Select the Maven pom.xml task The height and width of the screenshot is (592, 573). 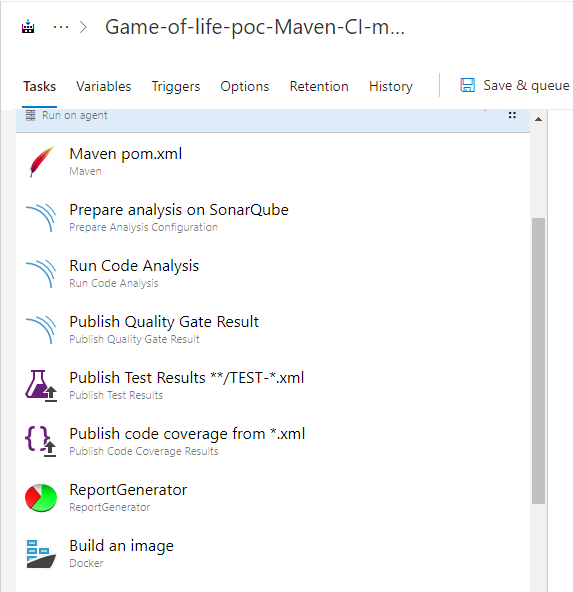coord(273,162)
